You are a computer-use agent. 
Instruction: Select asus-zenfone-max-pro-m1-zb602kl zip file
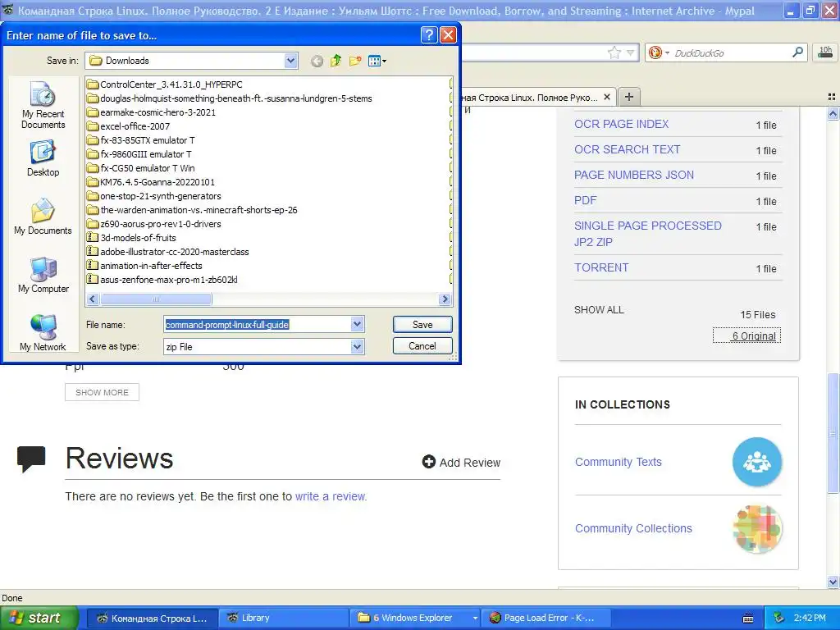pyautogui.click(x=162, y=280)
